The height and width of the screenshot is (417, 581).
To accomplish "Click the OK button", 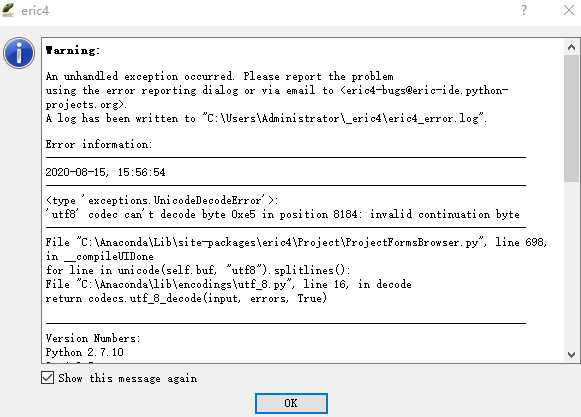I will coord(291,403).
